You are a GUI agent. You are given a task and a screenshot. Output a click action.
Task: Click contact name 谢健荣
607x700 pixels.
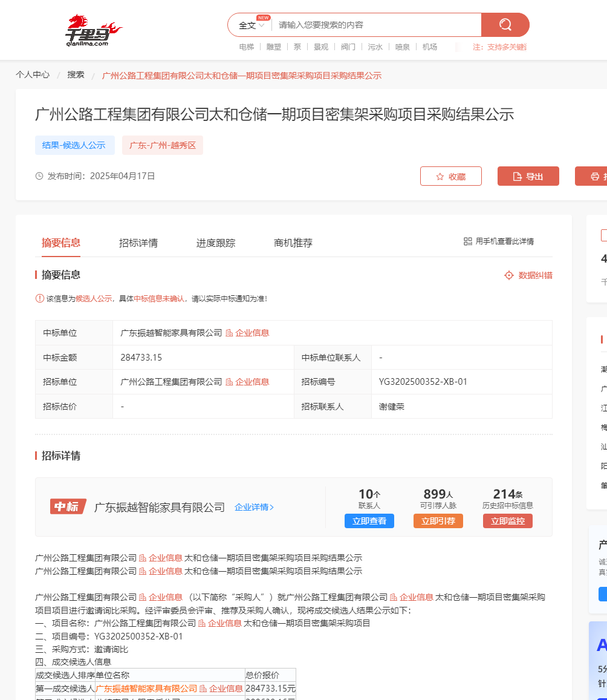(x=391, y=406)
